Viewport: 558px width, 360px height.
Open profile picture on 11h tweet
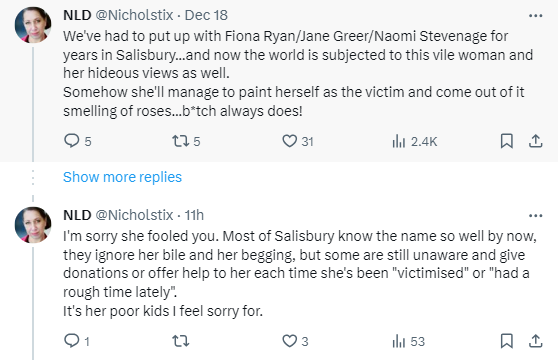coord(33,225)
